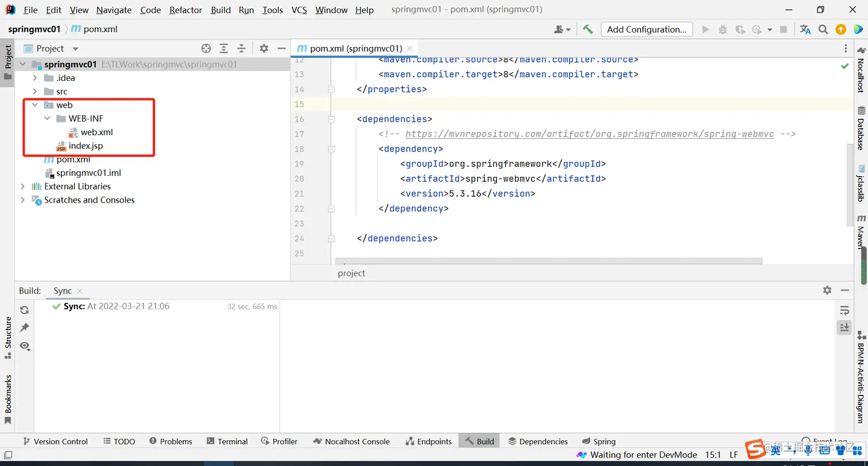
Task: Click the editor vertical scrollbar
Action: tap(850, 185)
